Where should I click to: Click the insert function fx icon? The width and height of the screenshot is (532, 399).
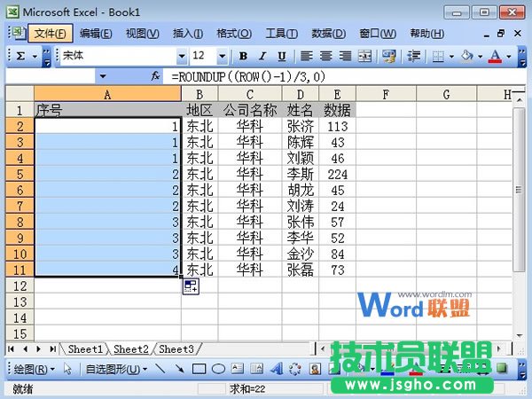[x=156, y=76]
